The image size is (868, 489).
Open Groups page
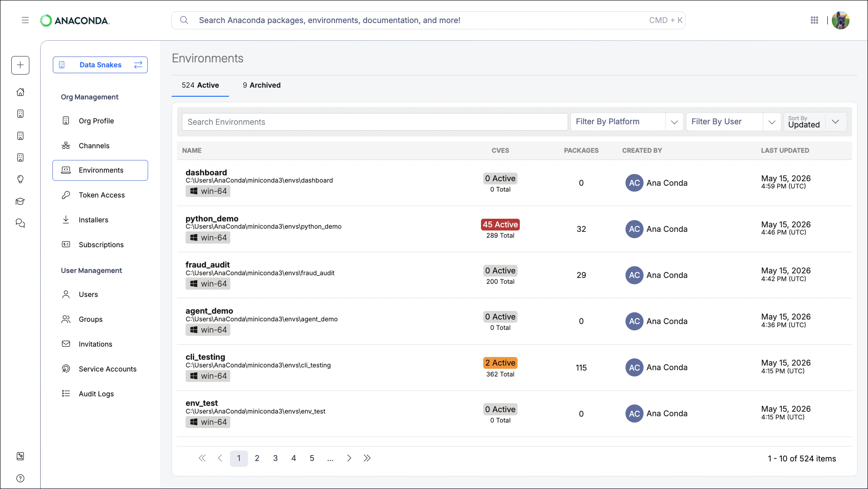[x=100, y=320]
